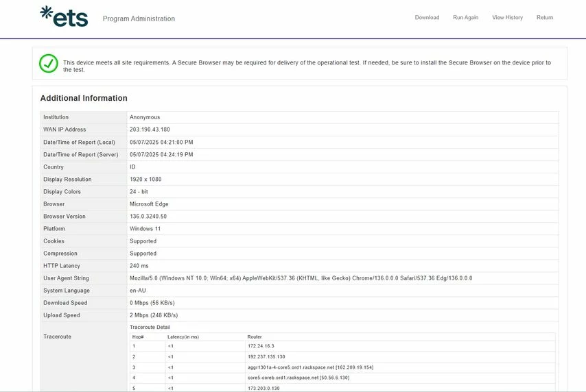Viewport: 586px width, 392px height.
Task: Click the Browser Version value 136.0.3240.50
Action: click(148, 217)
